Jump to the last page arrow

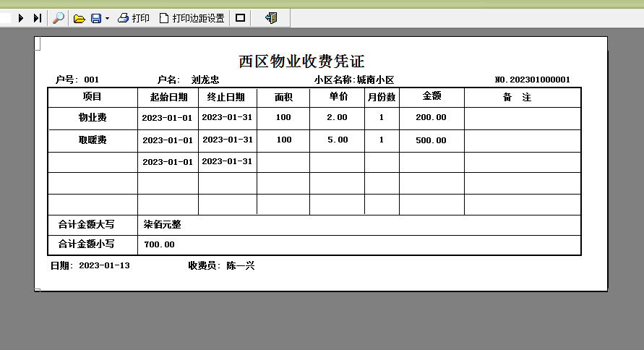(38, 18)
